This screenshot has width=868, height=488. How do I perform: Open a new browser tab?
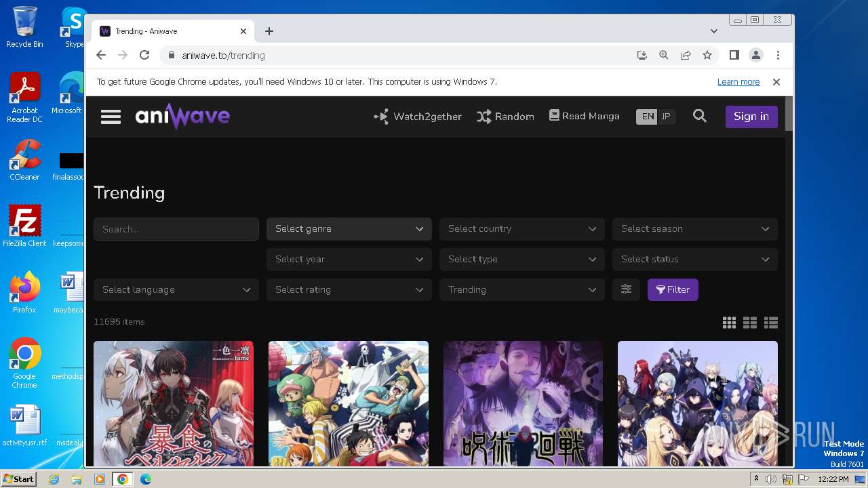click(x=269, y=31)
